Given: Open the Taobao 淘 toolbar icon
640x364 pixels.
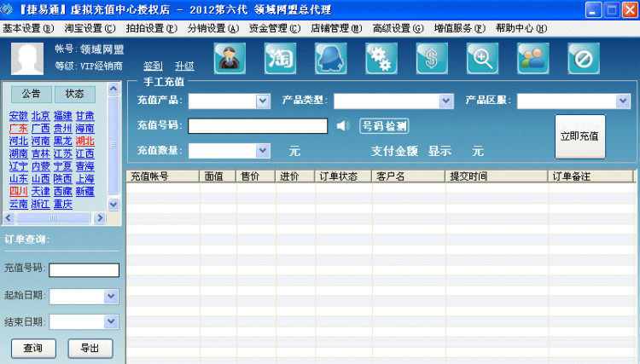Looking at the screenshot, I should (281, 58).
